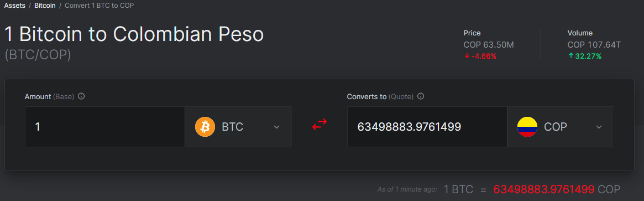Expand the COP currency dropdown chevron
Image resolution: width=644 pixels, height=201 pixels.
point(599,127)
